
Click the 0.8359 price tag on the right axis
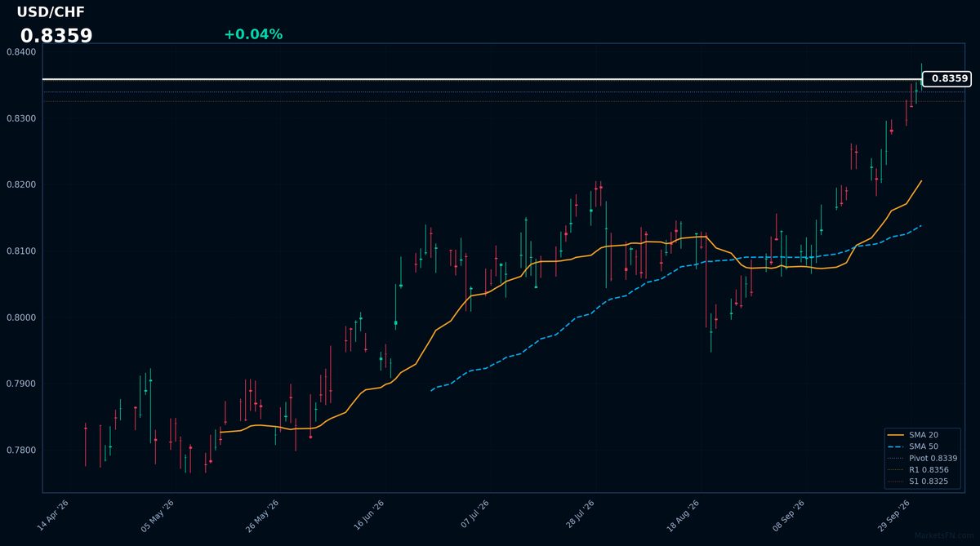[x=947, y=79]
